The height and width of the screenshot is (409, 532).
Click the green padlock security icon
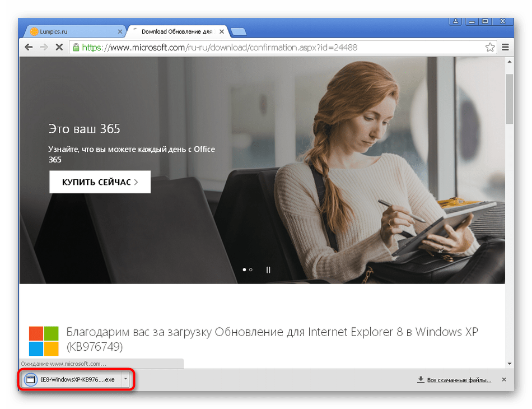point(76,48)
